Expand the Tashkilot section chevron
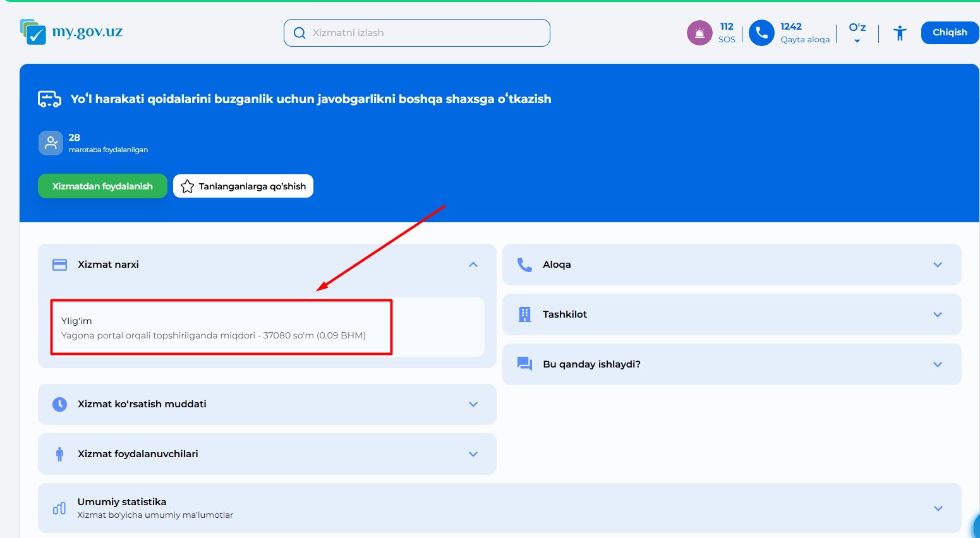 pos(938,314)
